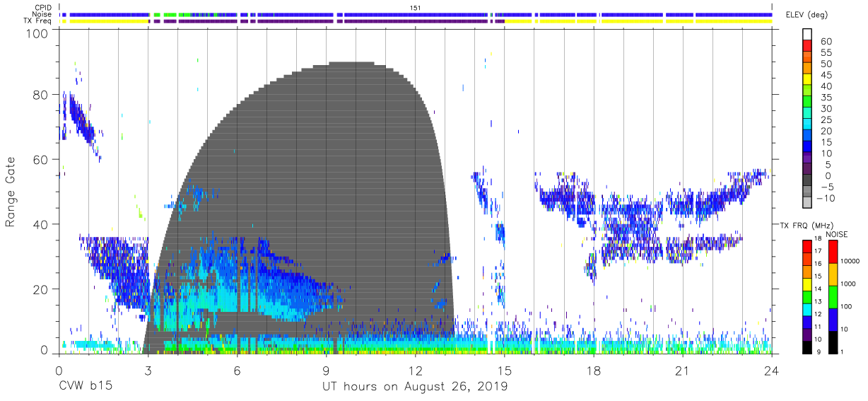Click the '3' UT hour tick label
The width and height of the screenshot is (868, 401).
pyautogui.click(x=148, y=370)
